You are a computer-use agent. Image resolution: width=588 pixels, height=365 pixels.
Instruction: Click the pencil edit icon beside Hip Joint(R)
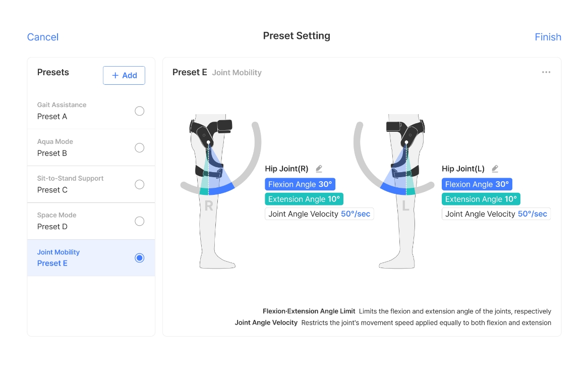pyautogui.click(x=319, y=169)
